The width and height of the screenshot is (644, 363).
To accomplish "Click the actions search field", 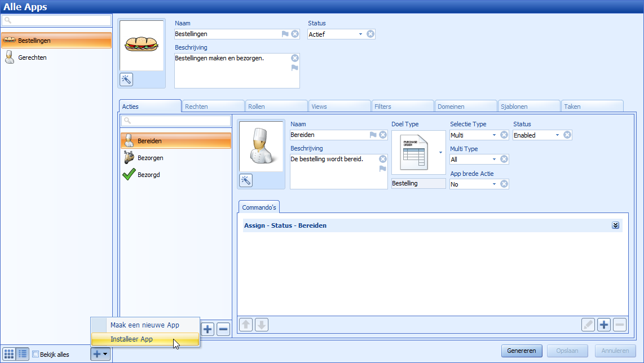I will (x=176, y=121).
